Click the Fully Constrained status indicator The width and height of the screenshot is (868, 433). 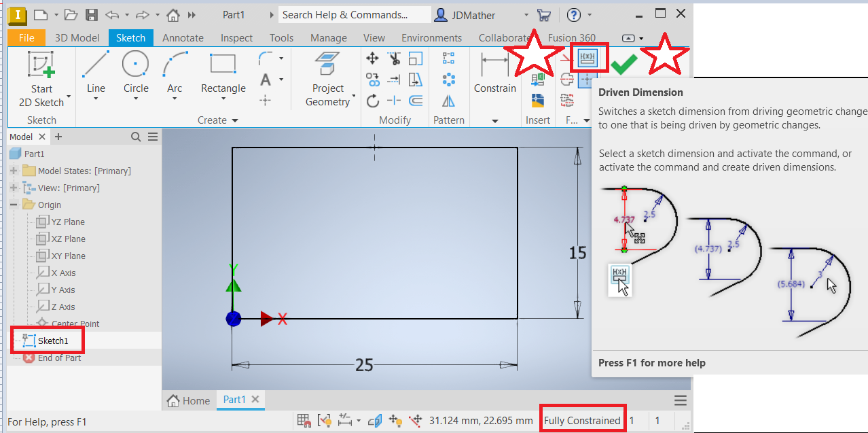coord(582,419)
